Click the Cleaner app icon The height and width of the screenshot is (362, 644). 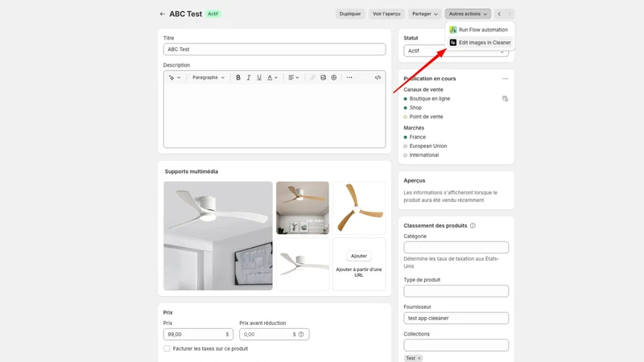pyautogui.click(x=453, y=43)
